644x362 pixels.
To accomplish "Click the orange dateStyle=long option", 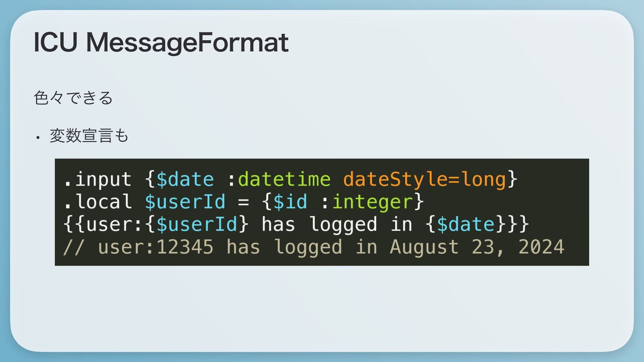I will (x=424, y=179).
